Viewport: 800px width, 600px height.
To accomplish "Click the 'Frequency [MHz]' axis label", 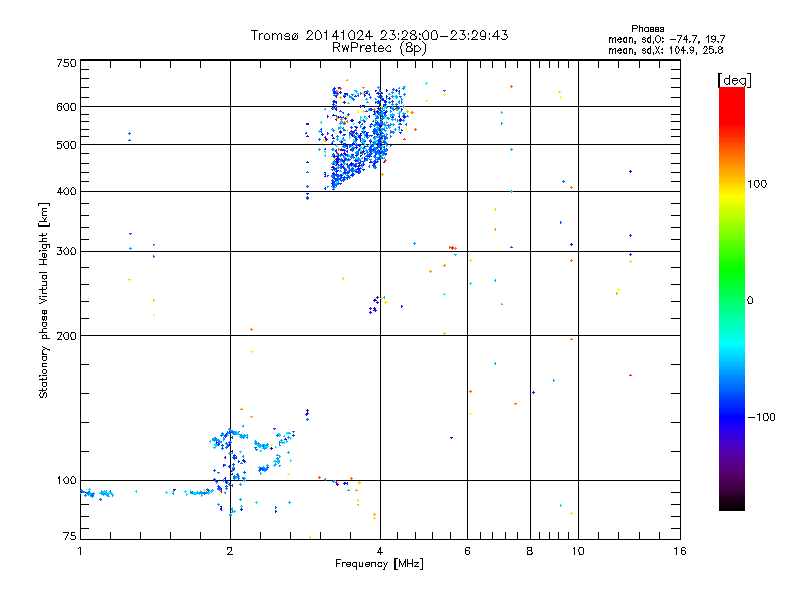I will coord(379,564).
